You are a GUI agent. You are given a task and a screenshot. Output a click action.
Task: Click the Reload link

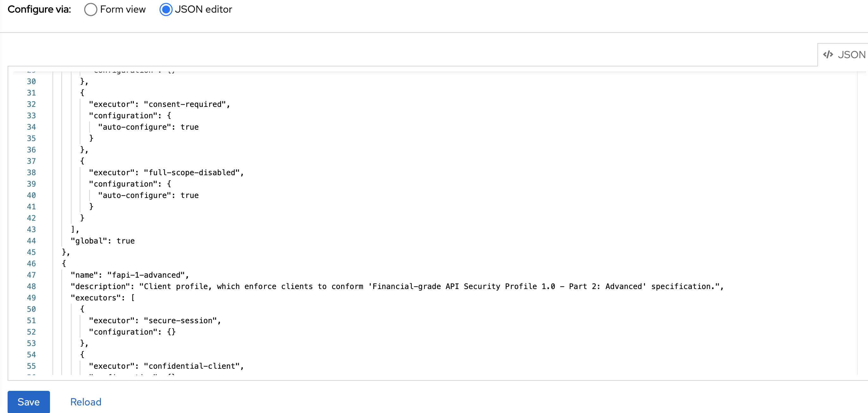point(86,402)
